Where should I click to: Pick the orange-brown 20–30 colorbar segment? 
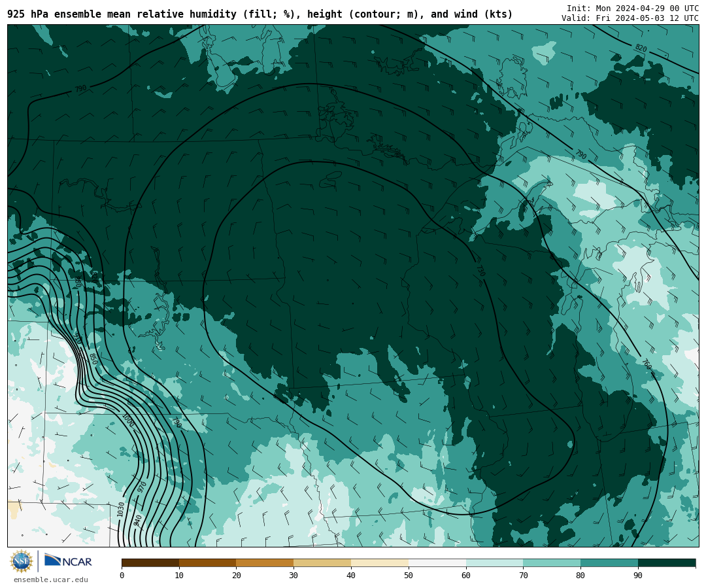tap(265, 562)
